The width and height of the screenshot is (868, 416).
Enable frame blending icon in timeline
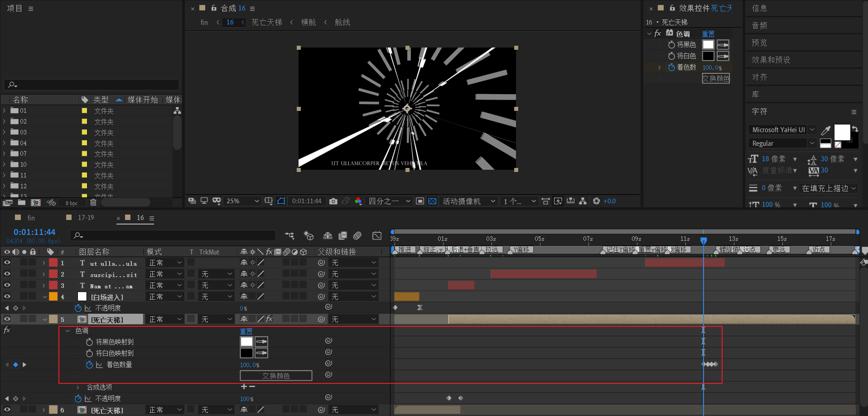pyautogui.click(x=343, y=235)
